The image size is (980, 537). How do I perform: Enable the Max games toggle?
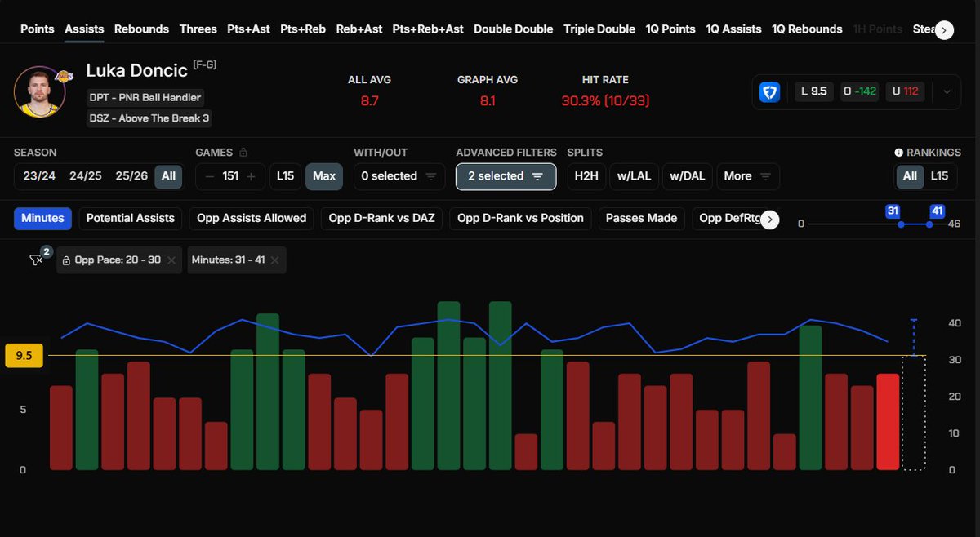[x=324, y=176]
